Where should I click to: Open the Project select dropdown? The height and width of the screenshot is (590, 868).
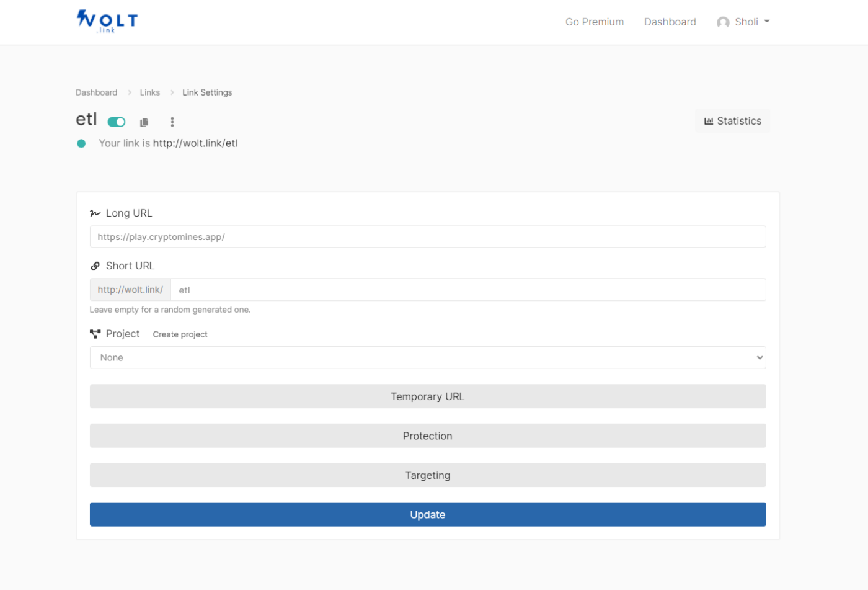coord(428,357)
